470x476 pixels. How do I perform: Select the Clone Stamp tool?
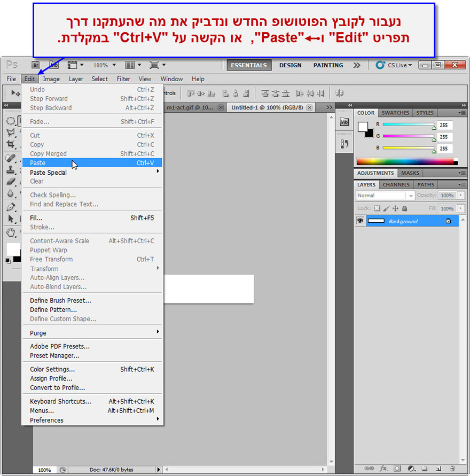click(11, 170)
